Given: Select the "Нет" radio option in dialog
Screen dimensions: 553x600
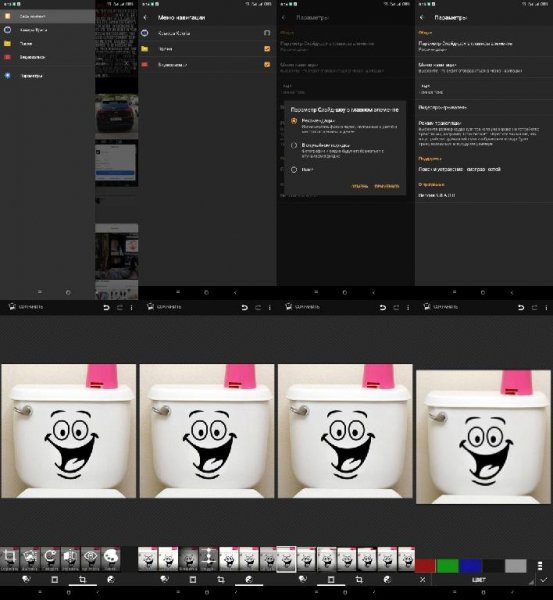Looking at the screenshot, I should 294,170.
